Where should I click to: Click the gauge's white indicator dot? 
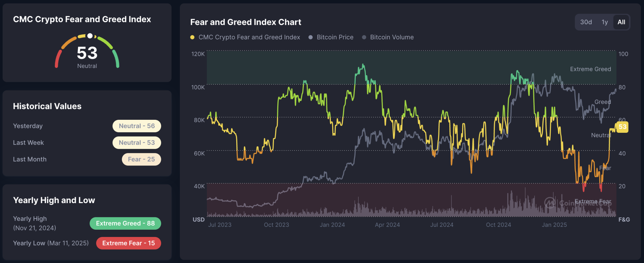point(90,36)
